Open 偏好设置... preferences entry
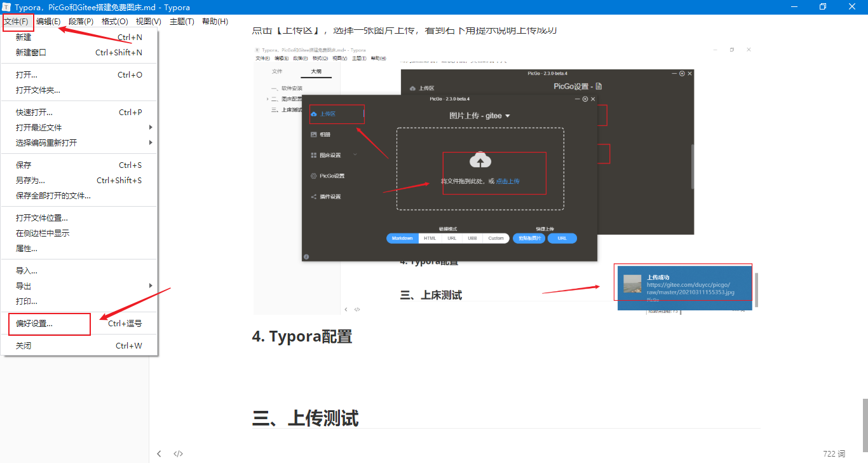 click(79, 323)
